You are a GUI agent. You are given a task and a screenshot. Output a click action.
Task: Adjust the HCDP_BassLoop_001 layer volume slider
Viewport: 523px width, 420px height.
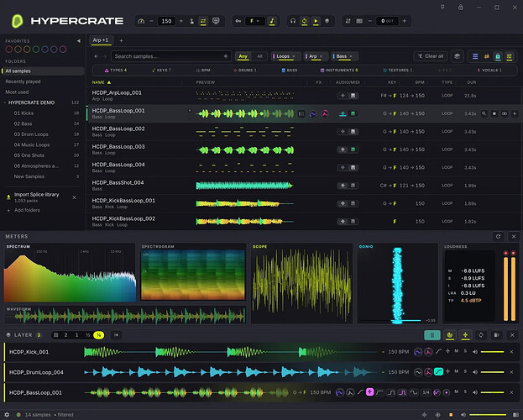click(492, 392)
